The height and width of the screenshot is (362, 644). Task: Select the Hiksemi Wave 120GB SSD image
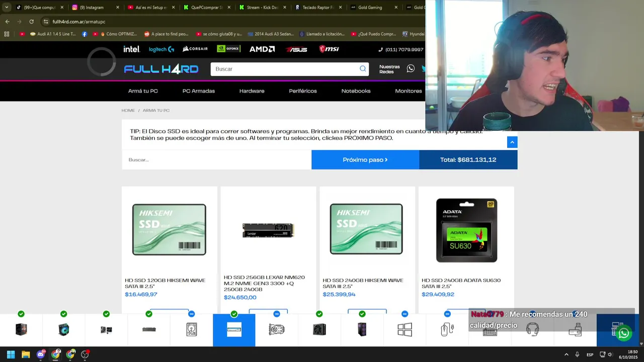(x=169, y=229)
